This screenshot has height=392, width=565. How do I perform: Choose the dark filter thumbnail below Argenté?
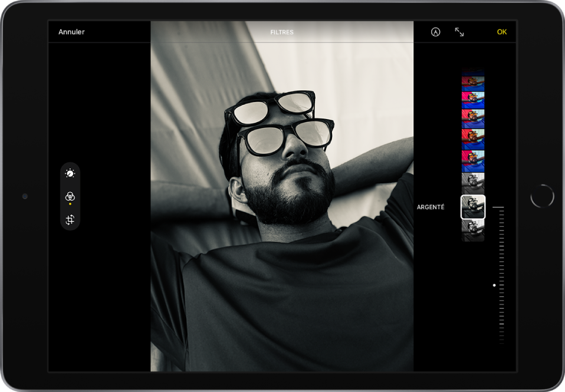(473, 230)
